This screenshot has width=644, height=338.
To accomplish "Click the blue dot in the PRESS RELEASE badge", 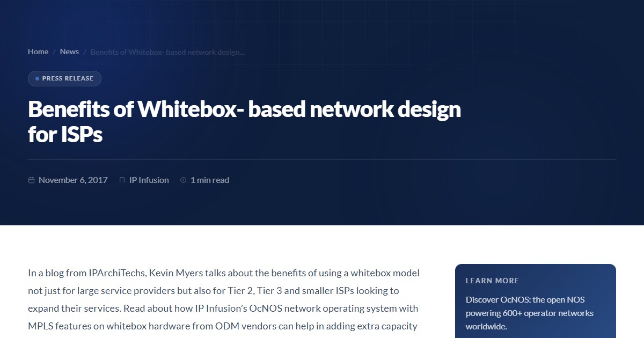I will [37, 78].
